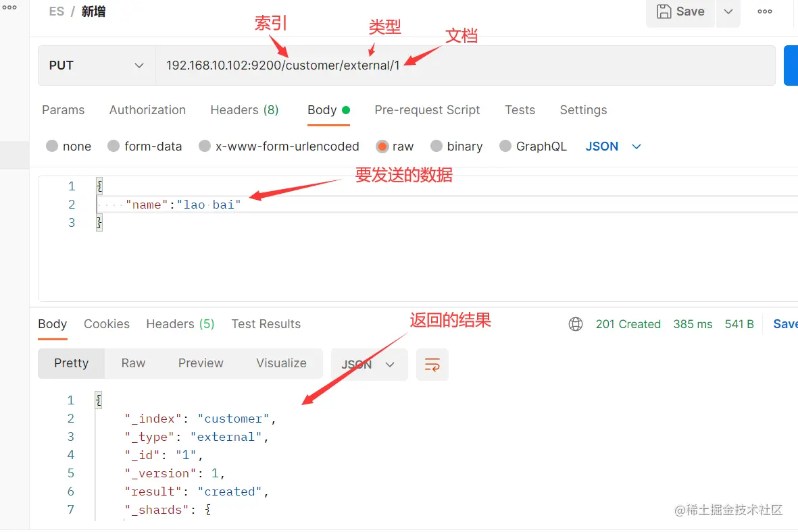Click the Save button
The height and width of the screenshot is (532, 798).
click(680, 11)
